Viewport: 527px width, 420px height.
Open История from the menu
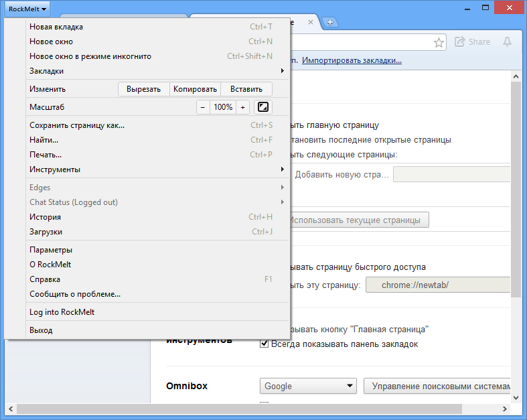(157, 217)
